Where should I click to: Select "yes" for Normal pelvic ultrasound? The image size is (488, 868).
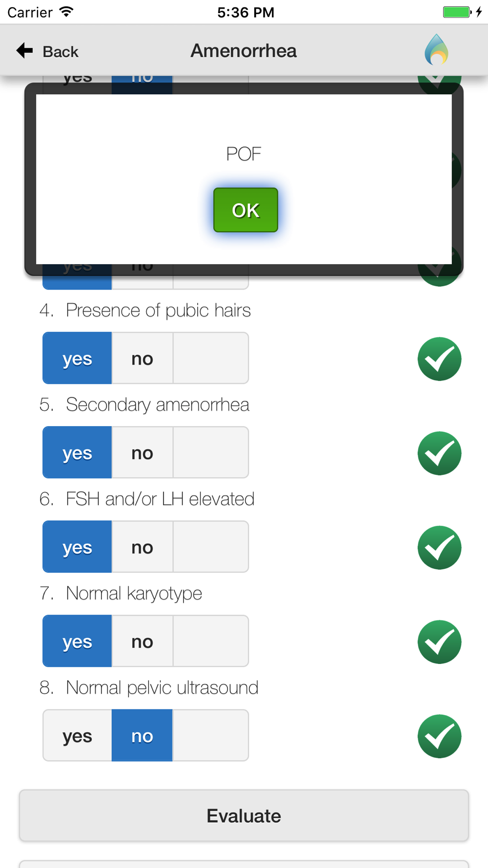77,736
